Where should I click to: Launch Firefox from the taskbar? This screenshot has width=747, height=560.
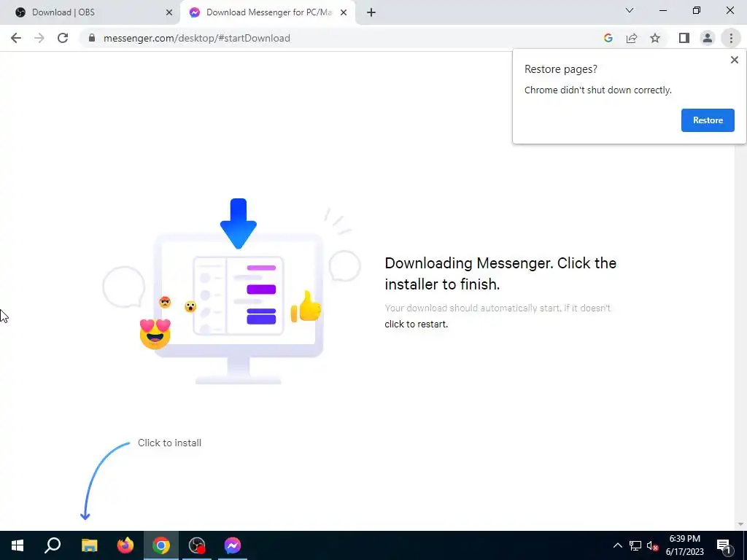[x=125, y=545]
